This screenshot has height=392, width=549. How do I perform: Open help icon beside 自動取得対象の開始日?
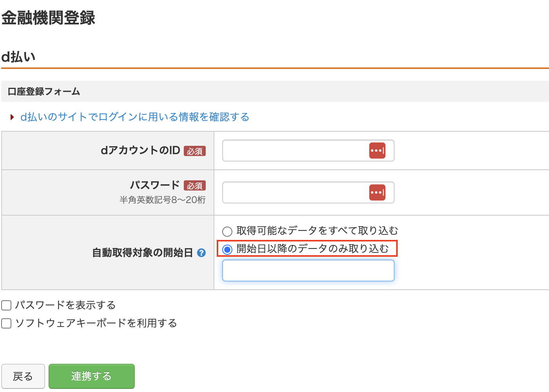click(201, 253)
